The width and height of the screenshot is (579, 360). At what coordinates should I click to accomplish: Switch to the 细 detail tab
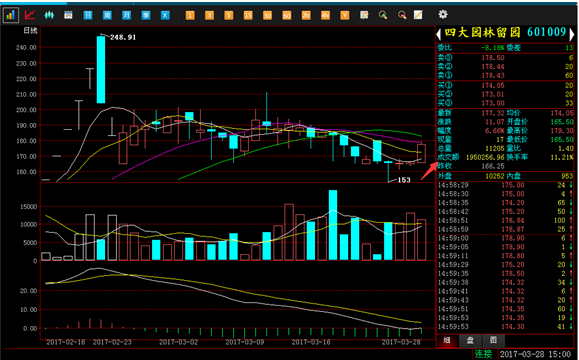(x=447, y=340)
